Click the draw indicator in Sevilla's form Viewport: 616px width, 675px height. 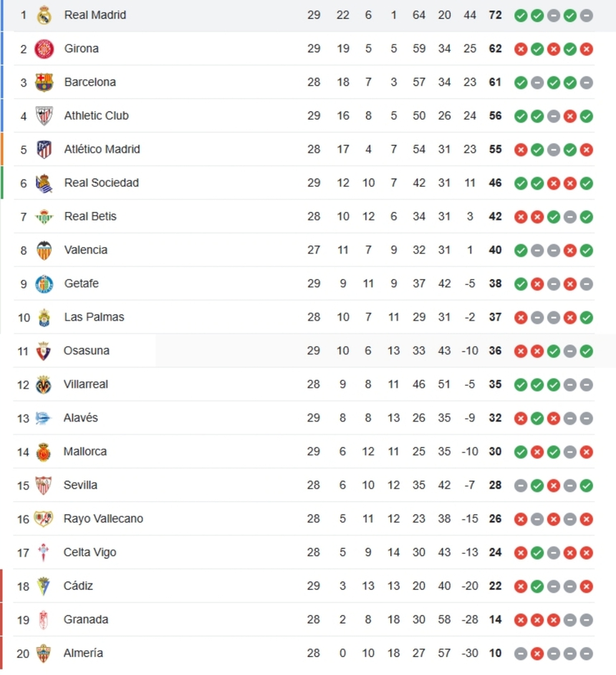521,485
